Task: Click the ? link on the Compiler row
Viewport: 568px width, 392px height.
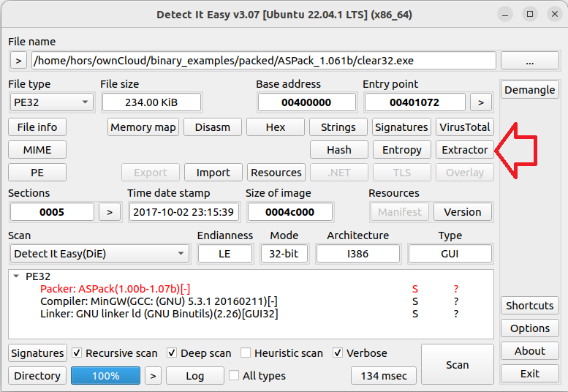Action: [x=456, y=301]
